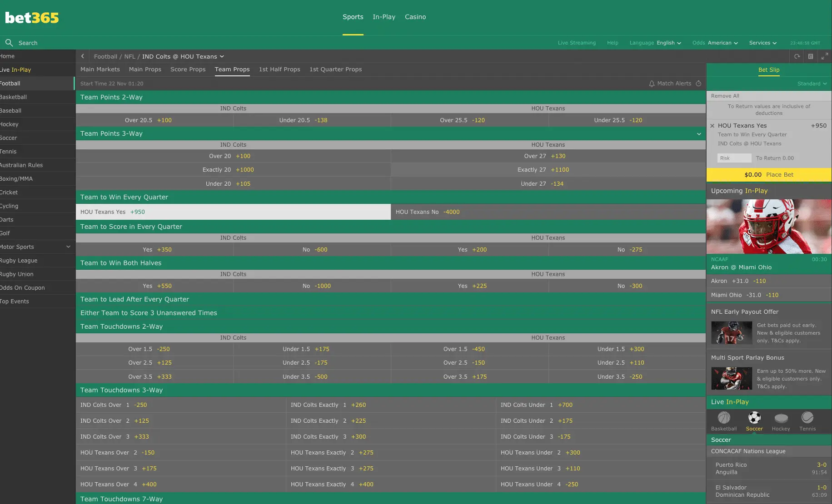Click the Risk stake input field
Screen dimensions: 832x504
tap(734, 158)
